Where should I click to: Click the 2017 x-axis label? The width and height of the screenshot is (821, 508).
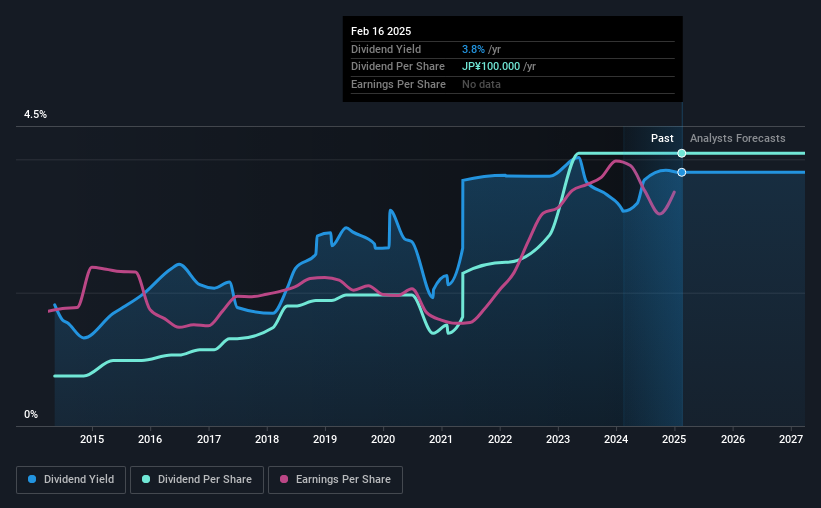pyautogui.click(x=209, y=439)
